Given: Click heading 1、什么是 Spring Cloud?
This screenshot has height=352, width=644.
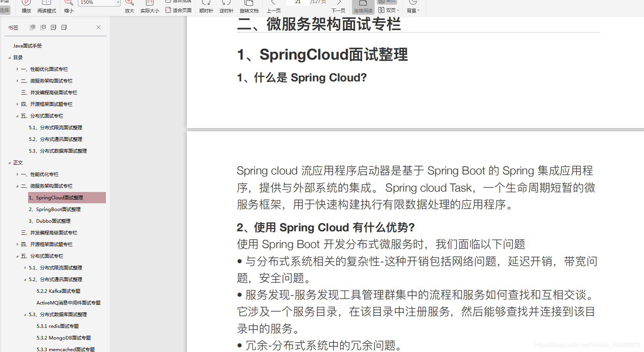Looking at the screenshot, I should [x=302, y=78].
